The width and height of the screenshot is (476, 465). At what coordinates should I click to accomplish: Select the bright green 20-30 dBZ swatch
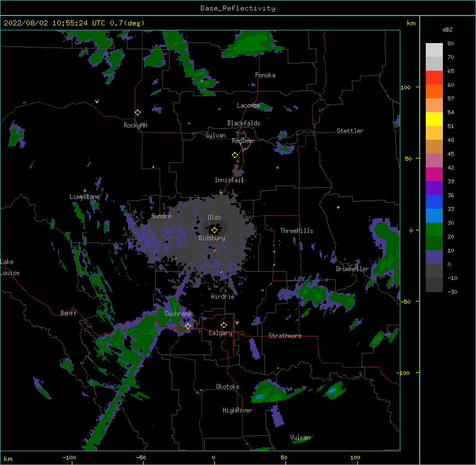434,230
